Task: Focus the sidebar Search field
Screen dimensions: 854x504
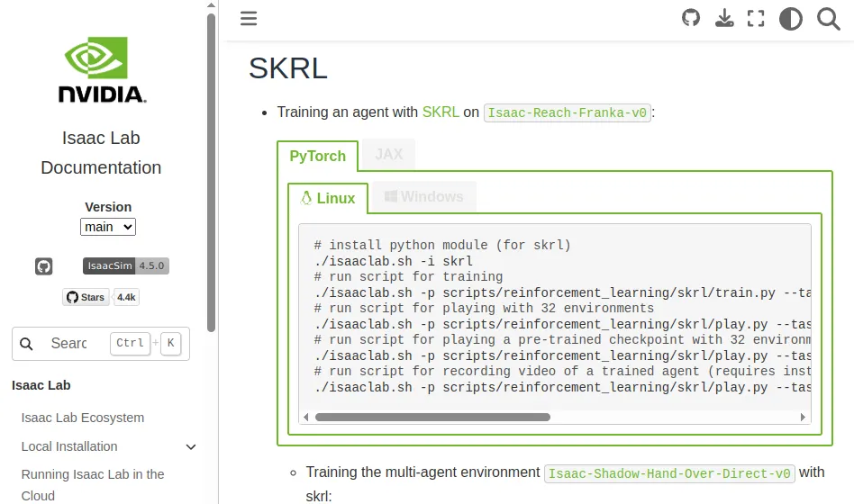Action: point(101,344)
